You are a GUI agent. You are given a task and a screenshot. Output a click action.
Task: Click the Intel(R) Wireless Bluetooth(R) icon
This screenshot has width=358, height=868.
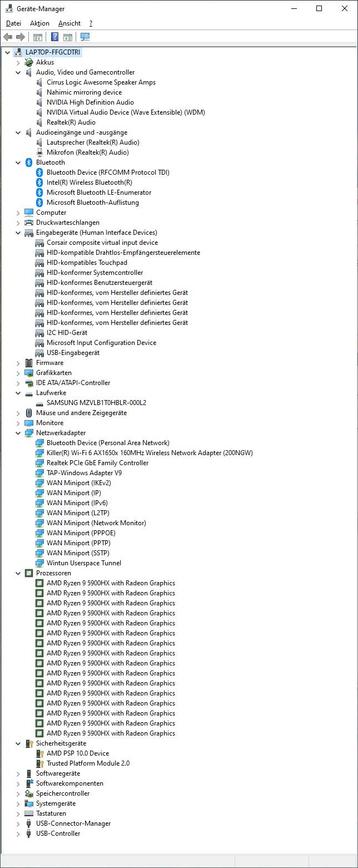(39, 183)
